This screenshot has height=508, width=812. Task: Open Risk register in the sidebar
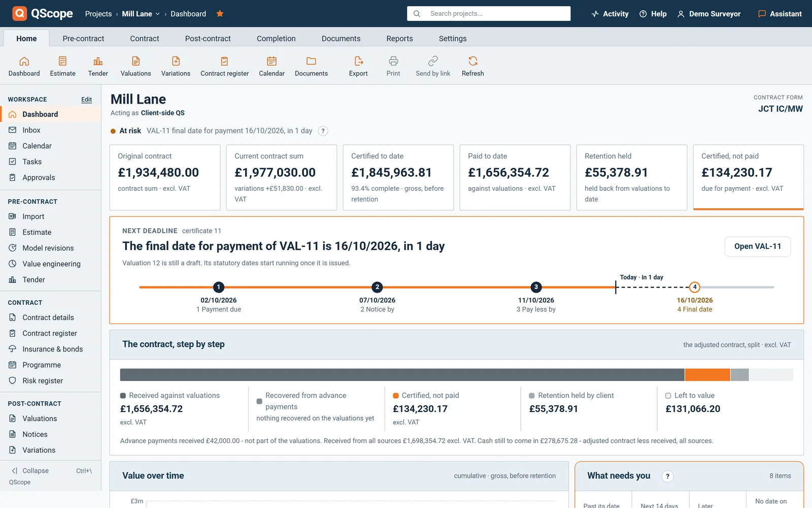click(x=51, y=380)
